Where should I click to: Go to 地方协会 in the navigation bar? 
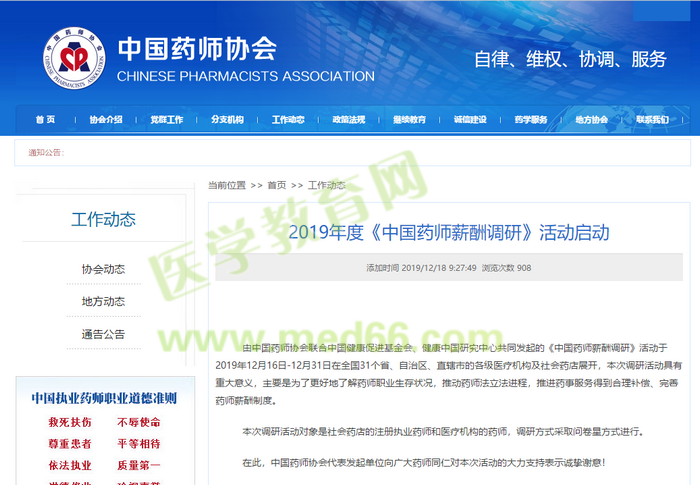coord(591,120)
